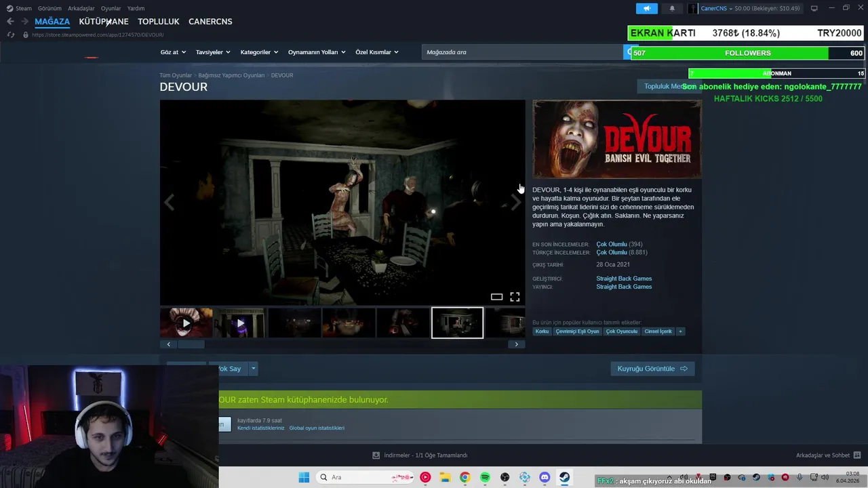The height and width of the screenshot is (488, 868).
Task: Click the Tüm Oyunlar breadcrumb
Action: [176, 75]
